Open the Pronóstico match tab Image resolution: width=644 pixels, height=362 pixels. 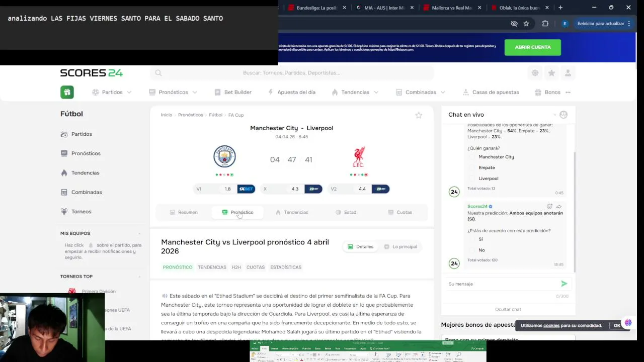[237, 212]
